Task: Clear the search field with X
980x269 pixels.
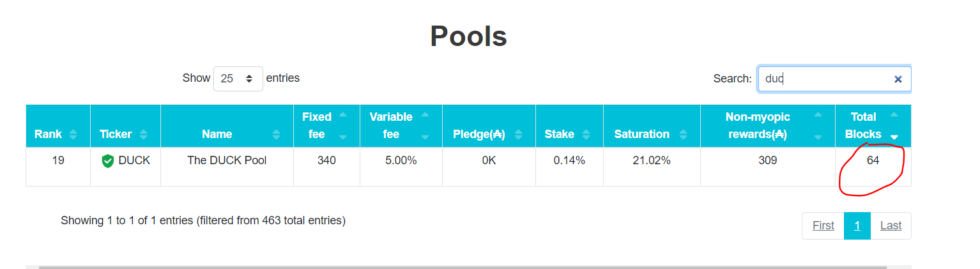Action: (898, 79)
